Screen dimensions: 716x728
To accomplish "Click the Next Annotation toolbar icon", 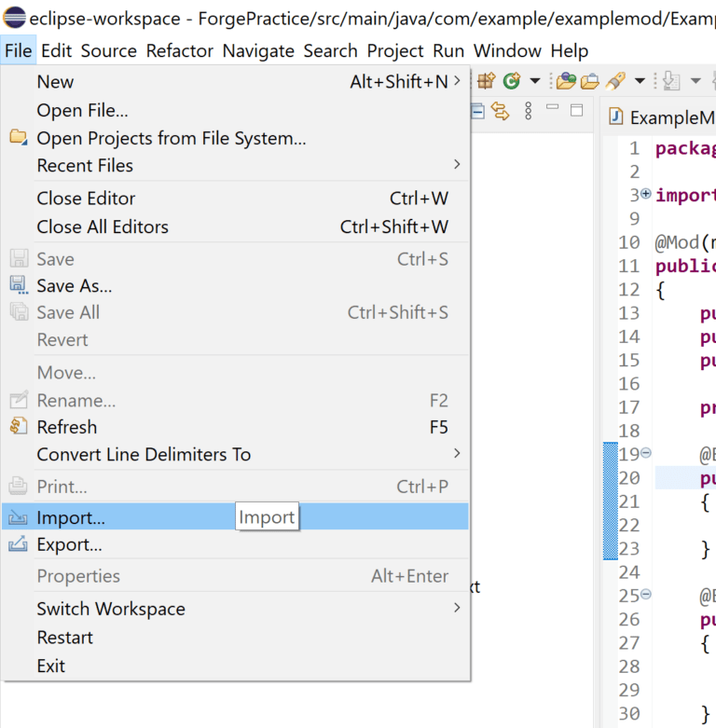I will pyautogui.click(x=671, y=81).
